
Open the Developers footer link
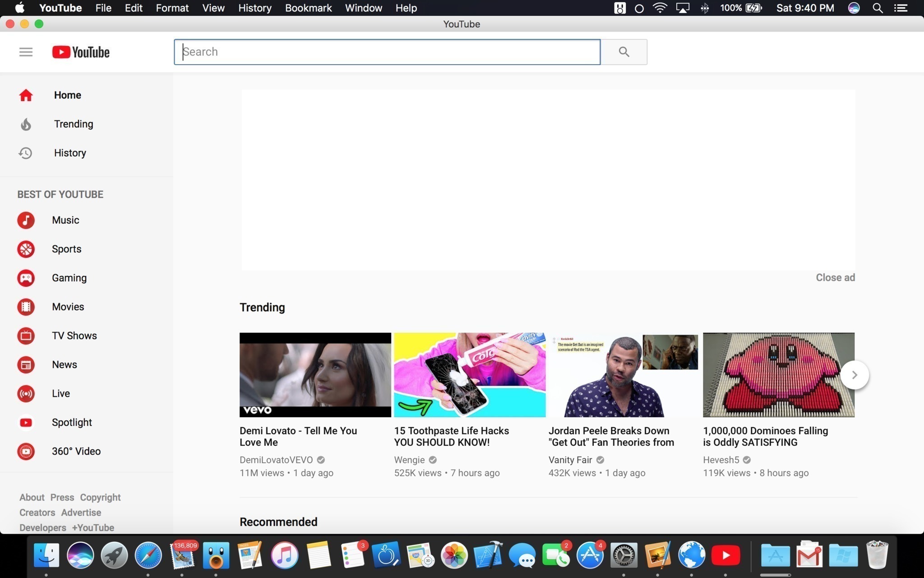[42, 528]
